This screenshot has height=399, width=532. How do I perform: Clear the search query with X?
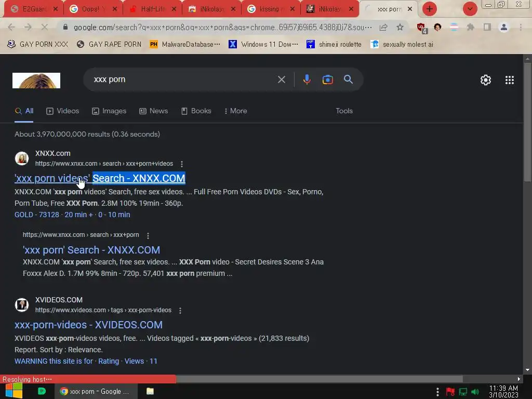(x=281, y=79)
